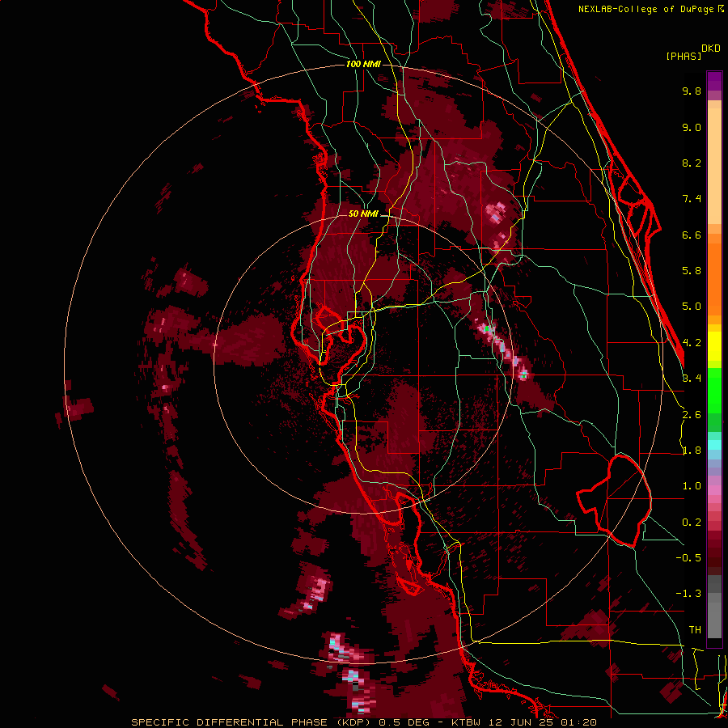Click the 12 JUN 25 date in caption
The image size is (728, 728).
(x=520, y=722)
